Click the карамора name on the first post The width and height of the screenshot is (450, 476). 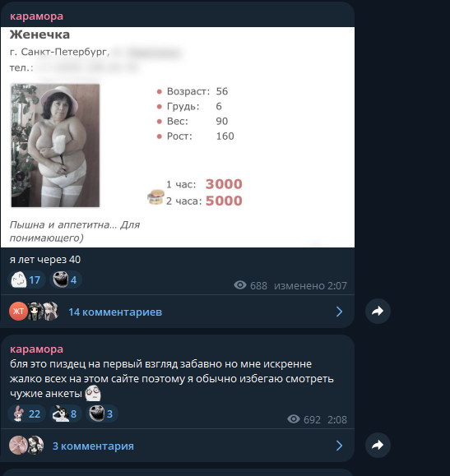[x=36, y=16]
